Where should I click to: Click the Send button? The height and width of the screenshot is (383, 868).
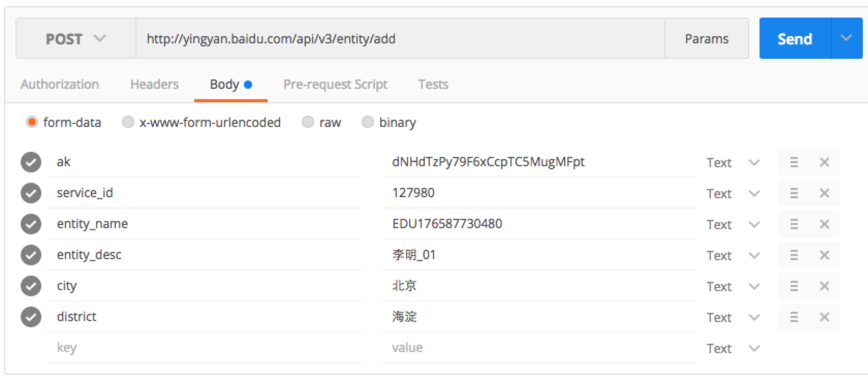coord(795,39)
